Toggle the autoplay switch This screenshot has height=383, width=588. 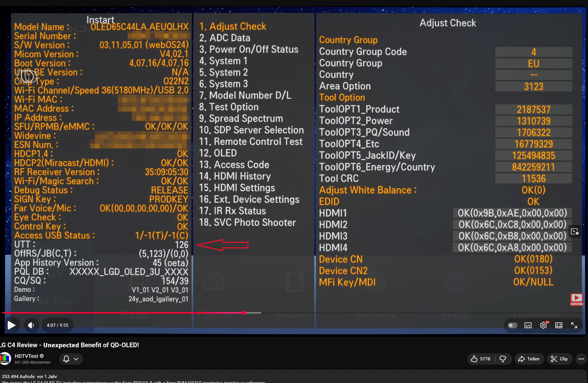pos(512,325)
